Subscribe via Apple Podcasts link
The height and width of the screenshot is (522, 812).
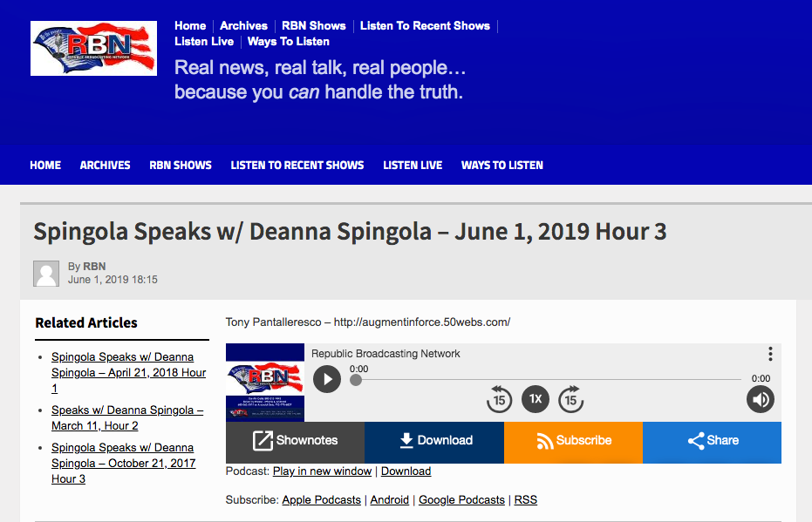[x=322, y=500]
